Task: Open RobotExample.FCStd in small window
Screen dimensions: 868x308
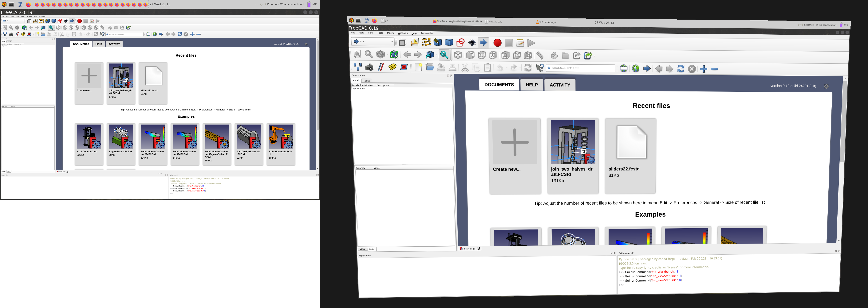Action: tap(281, 144)
